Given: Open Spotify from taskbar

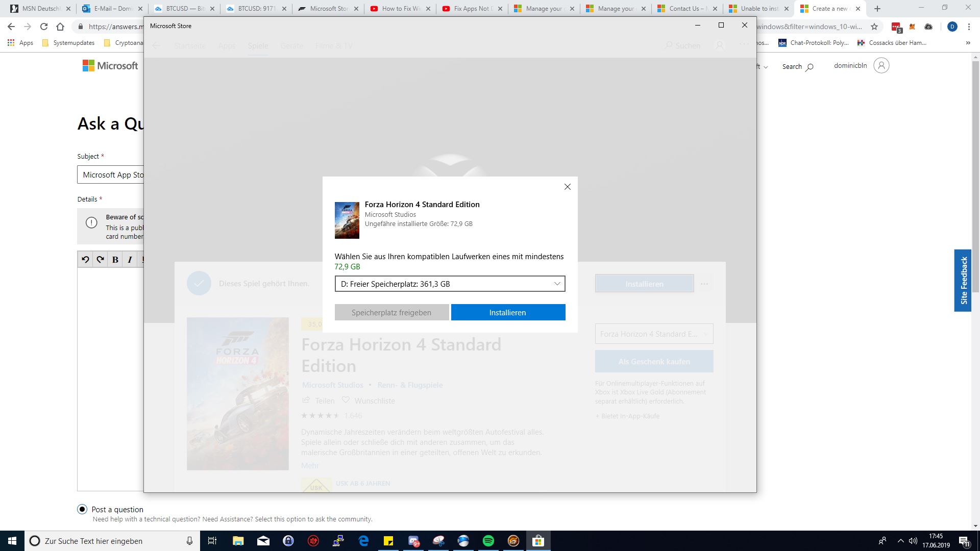Looking at the screenshot, I should pos(488,541).
